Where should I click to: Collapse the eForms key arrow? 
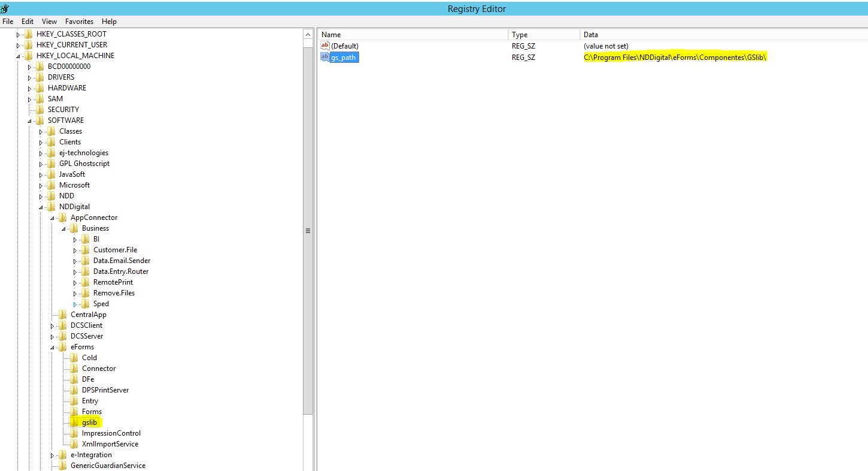(x=52, y=348)
